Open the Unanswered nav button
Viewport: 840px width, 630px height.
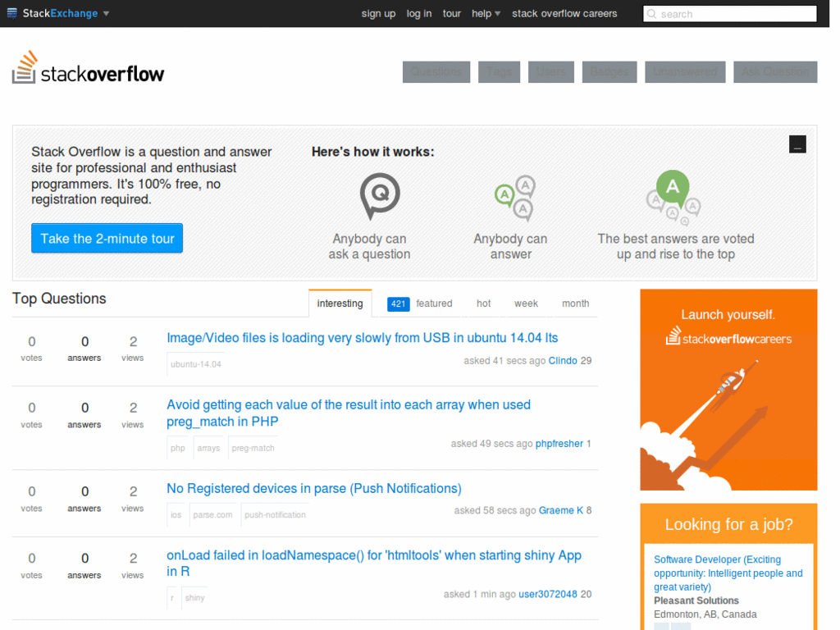click(685, 72)
